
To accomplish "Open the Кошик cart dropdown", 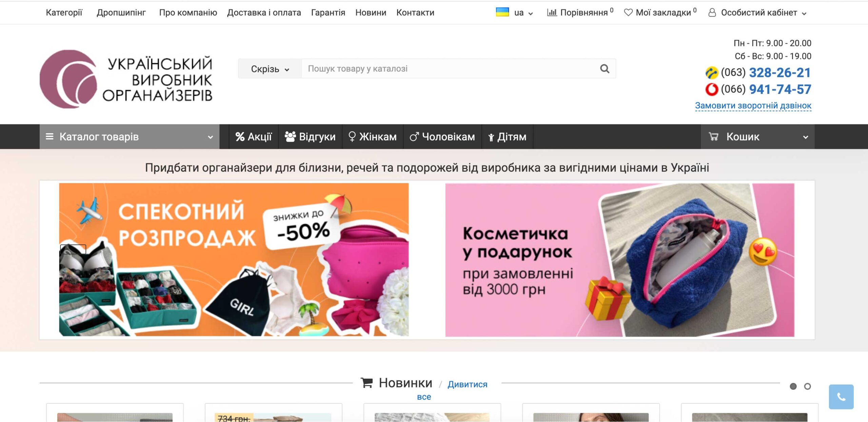I will (x=757, y=137).
